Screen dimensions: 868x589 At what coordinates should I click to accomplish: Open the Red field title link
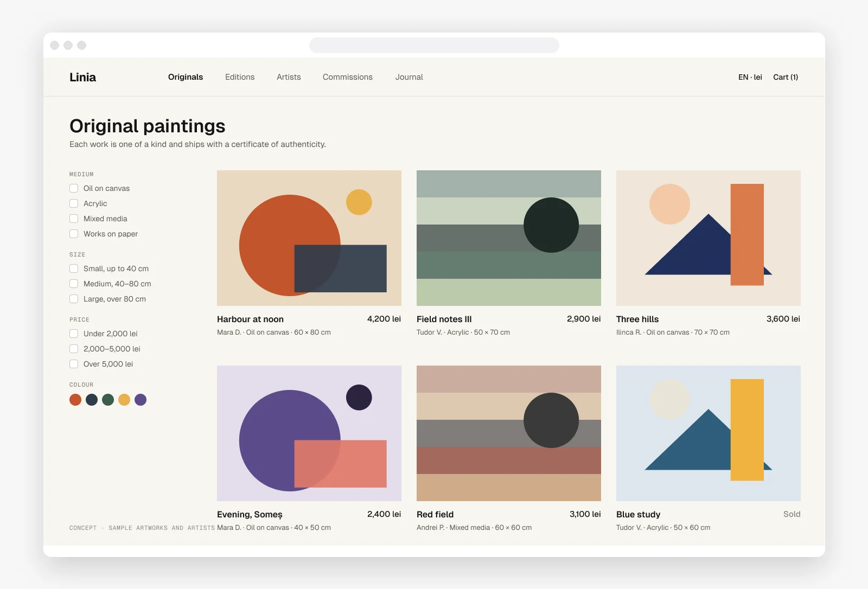(435, 514)
